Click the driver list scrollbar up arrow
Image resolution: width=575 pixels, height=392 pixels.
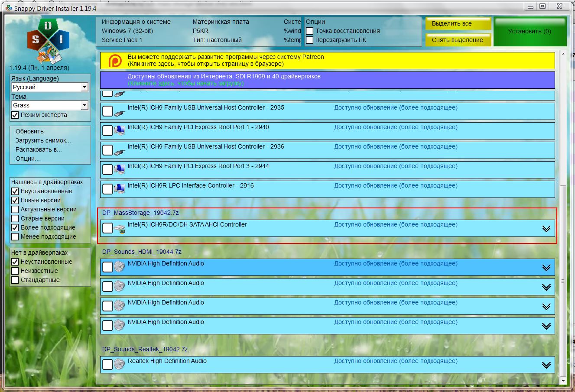coord(563,54)
